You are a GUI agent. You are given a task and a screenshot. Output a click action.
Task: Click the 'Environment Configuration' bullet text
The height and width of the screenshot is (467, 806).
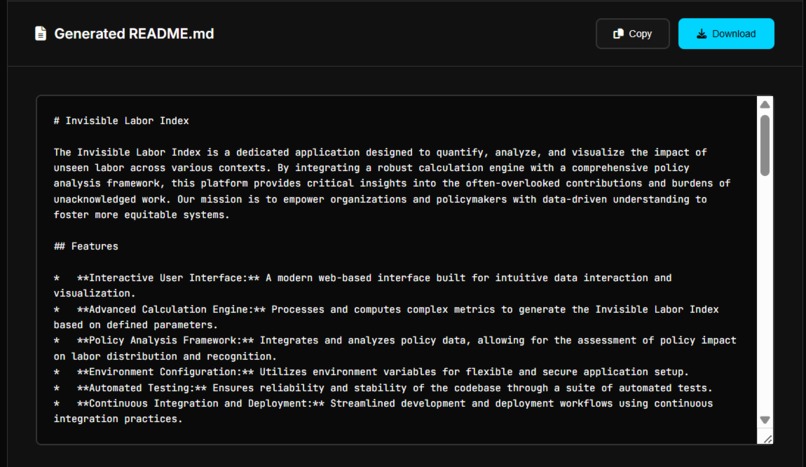tap(166, 371)
